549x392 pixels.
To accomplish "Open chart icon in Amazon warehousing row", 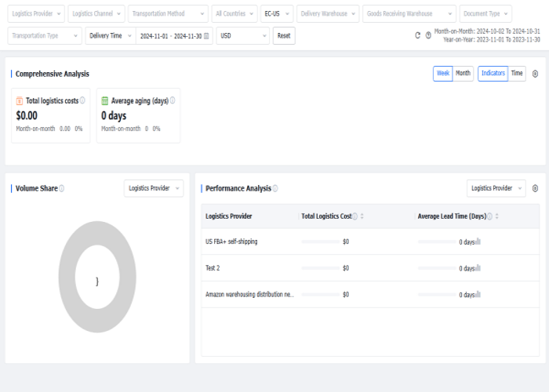I will pyautogui.click(x=478, y=295).
